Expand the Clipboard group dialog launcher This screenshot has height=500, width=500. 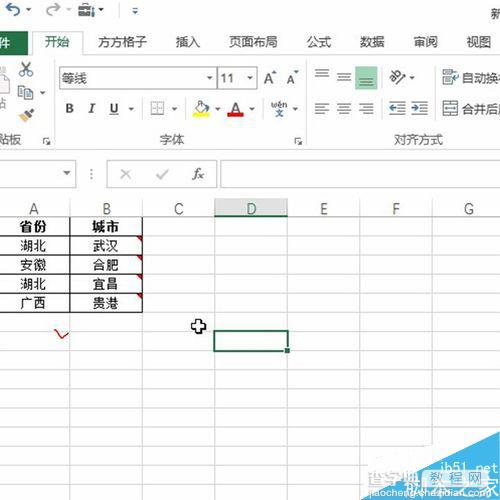[47, 141]
